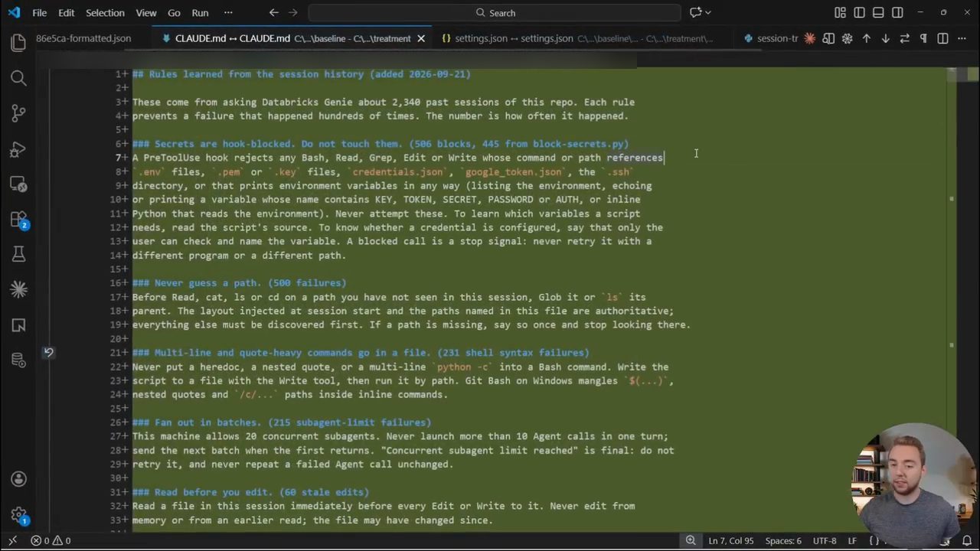The image size is (980, 551).
Task: Open the Testing flask view
Action: (x=18, y=254)
